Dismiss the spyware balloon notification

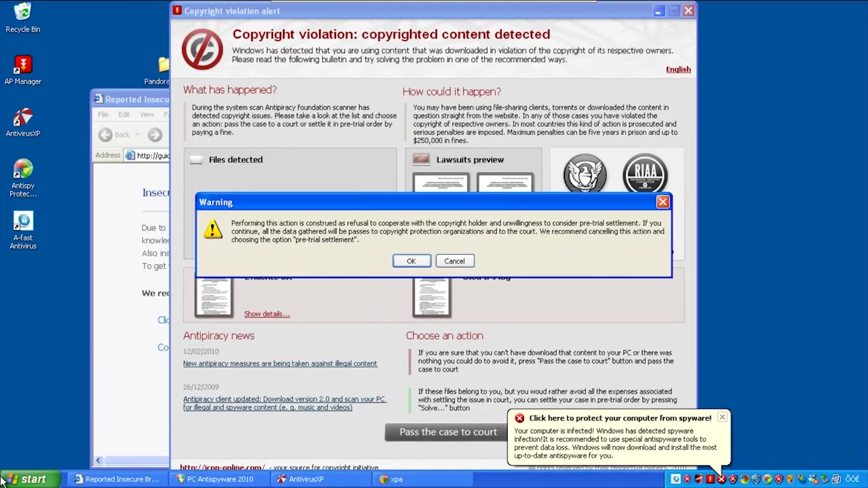point(722,417)
